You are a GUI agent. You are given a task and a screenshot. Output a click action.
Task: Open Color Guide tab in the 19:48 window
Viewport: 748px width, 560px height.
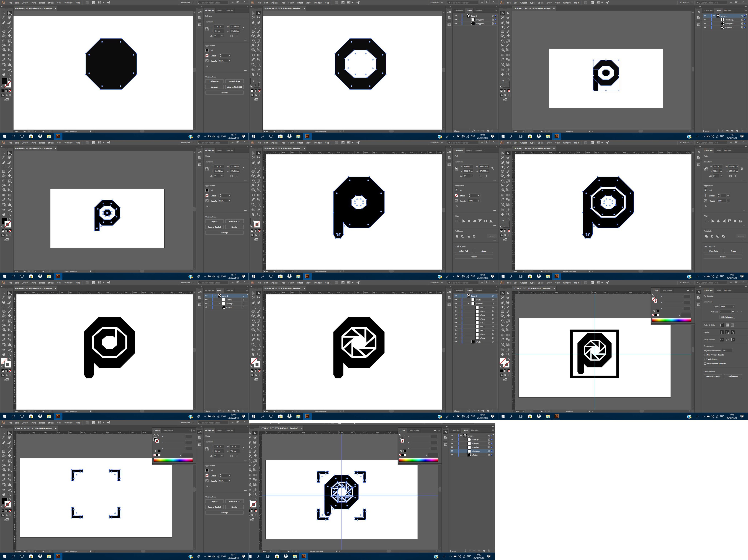(667, 290)
